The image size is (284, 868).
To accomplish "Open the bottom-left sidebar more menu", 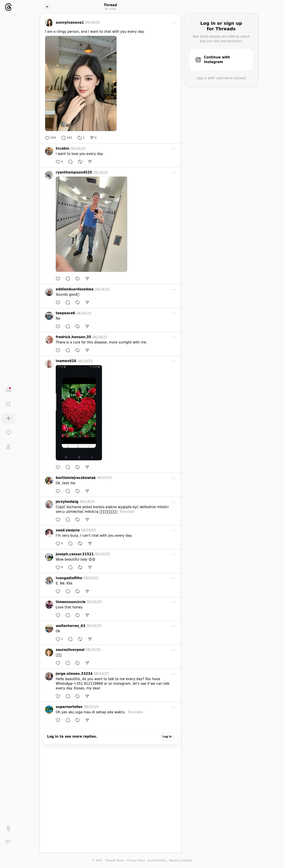I will click(x=8, y=841).
